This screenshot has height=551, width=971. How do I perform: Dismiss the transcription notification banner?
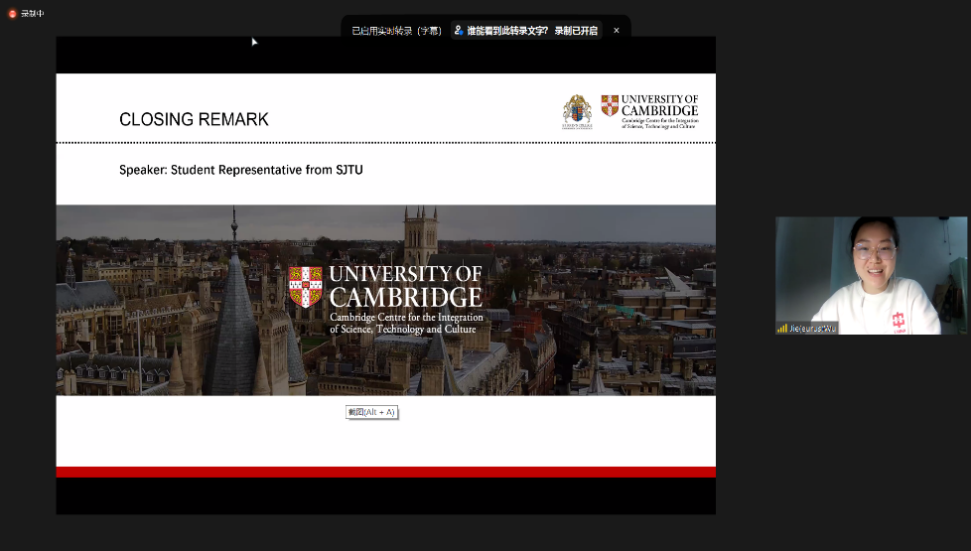pos(616,30)
